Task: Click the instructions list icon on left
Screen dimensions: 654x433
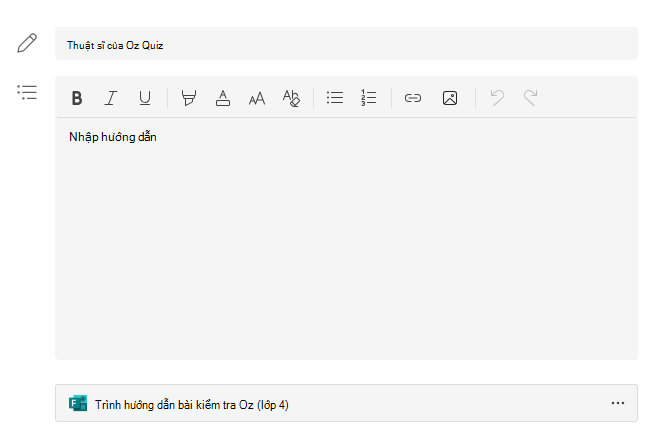Action: [x=27, y=92]
